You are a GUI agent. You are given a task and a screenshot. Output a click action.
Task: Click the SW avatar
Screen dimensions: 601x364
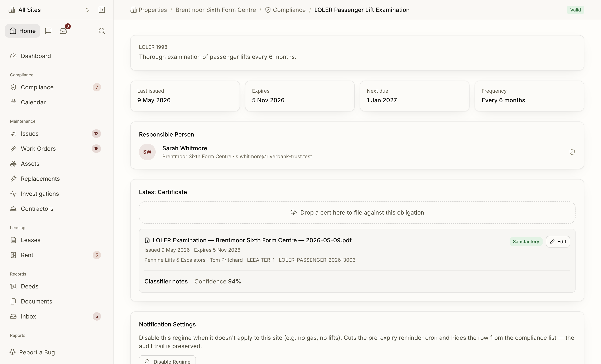(x=147, y=152)
